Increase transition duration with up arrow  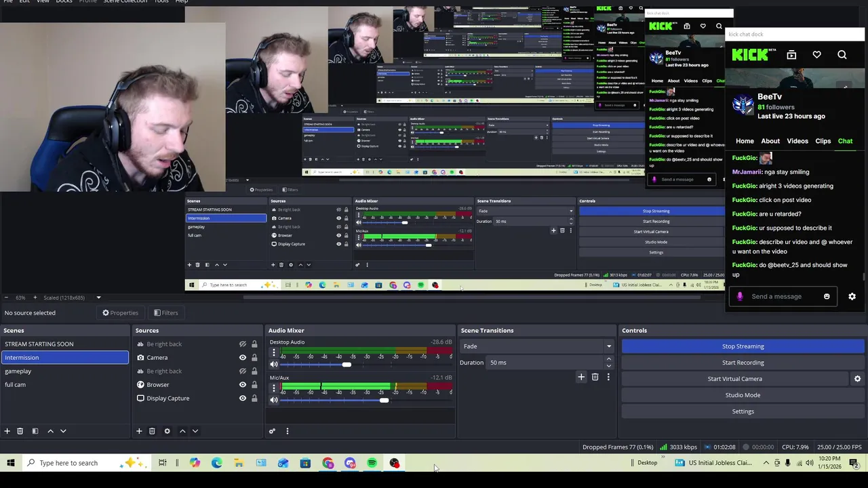pos(608,359)
